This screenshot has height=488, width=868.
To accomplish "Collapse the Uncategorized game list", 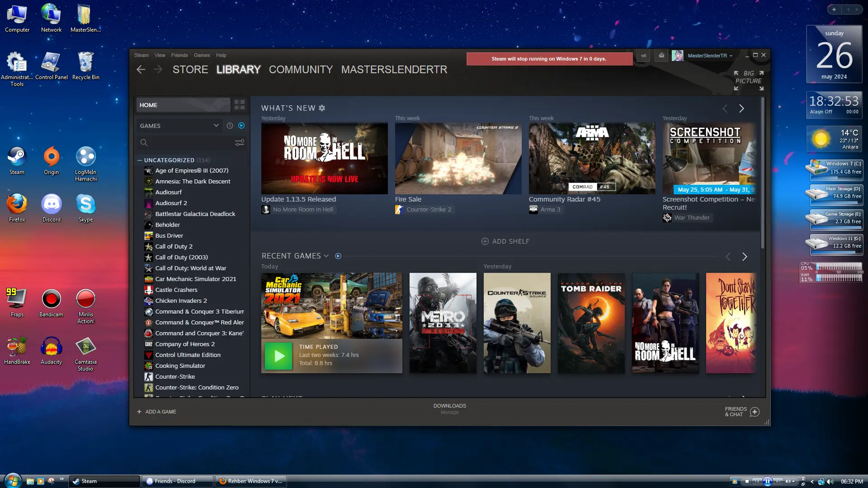I will pyautogui.click(x=140, y=160).
